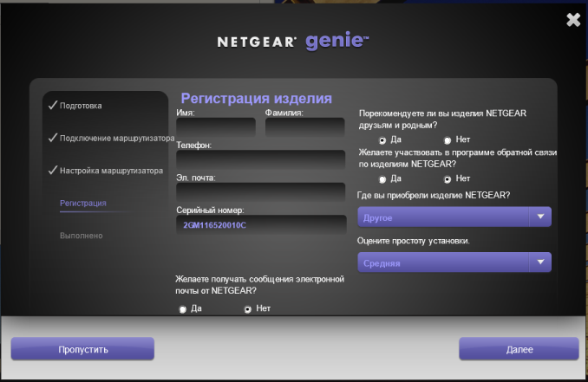
Task: Click the serial number field 2GM116520010C
Action: pos(261,224)
